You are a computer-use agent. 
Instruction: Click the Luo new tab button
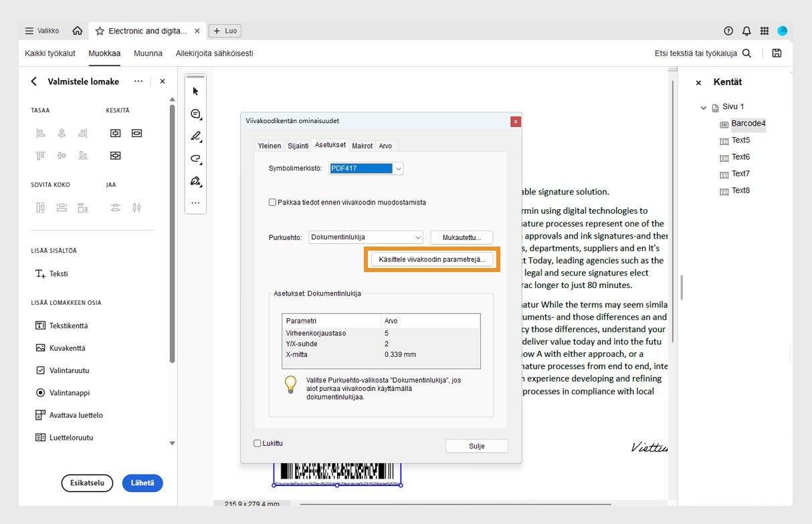click(x=225, y=31)
